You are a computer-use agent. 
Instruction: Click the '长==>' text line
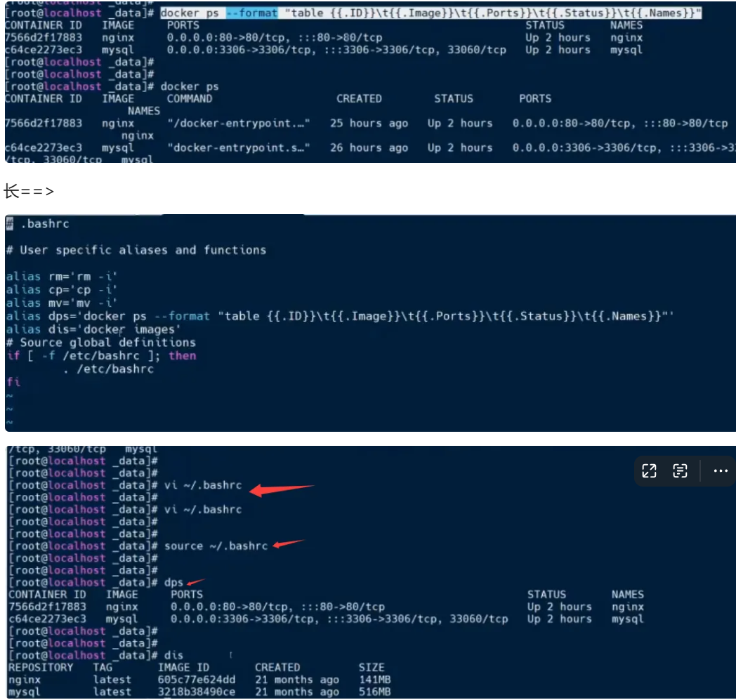29,191
